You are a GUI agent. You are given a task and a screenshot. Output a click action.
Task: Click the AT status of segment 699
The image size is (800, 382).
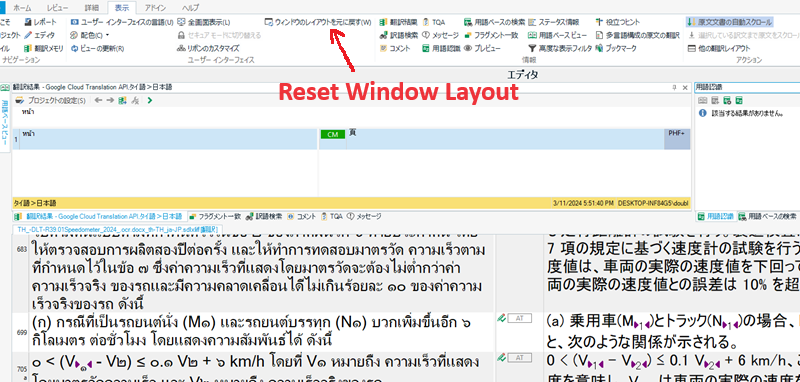[x=520, y=318]
